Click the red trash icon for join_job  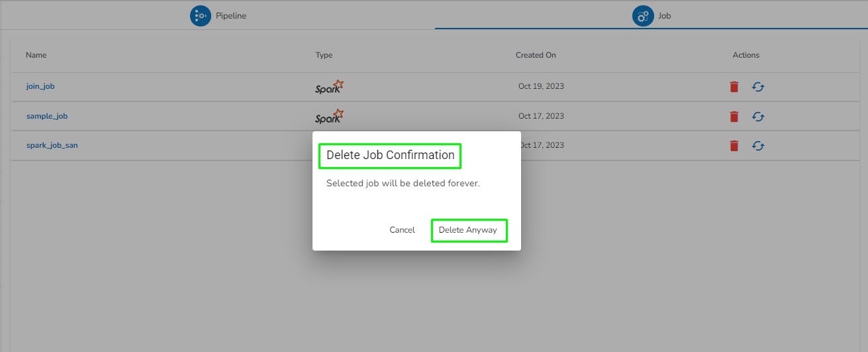(734, 87)
